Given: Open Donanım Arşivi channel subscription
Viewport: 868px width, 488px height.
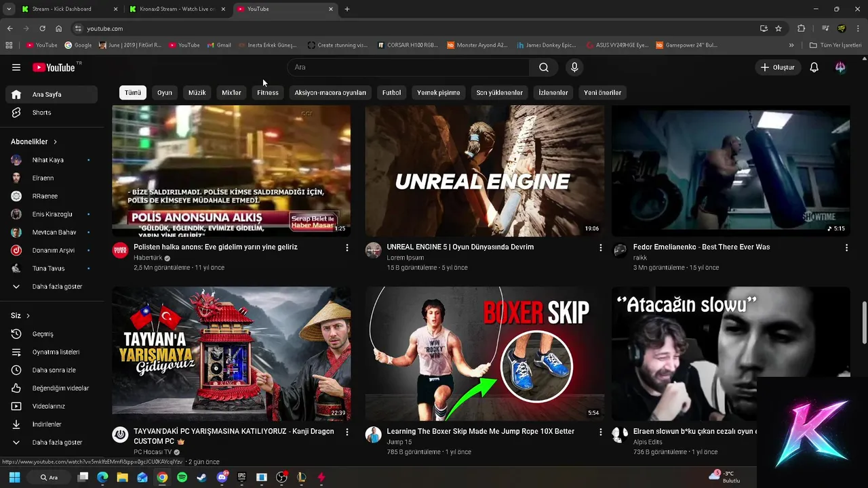Looking at the screenshot, I should coord(52,250).
